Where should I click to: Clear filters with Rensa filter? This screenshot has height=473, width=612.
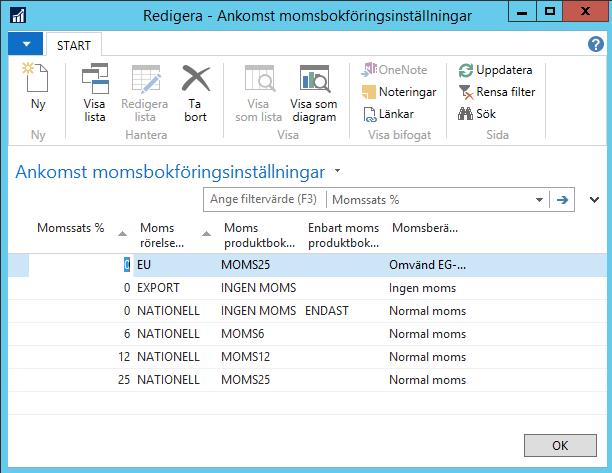tap(496, 92)
